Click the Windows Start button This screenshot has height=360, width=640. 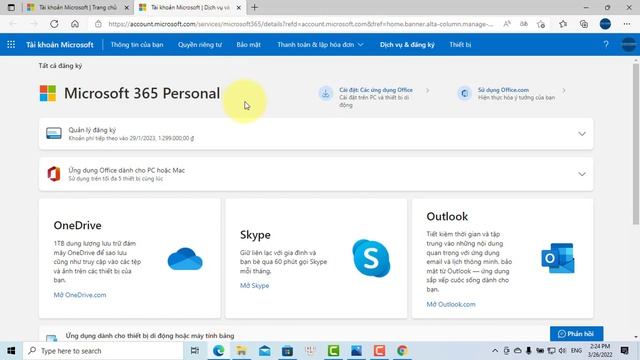pos(11,351)
